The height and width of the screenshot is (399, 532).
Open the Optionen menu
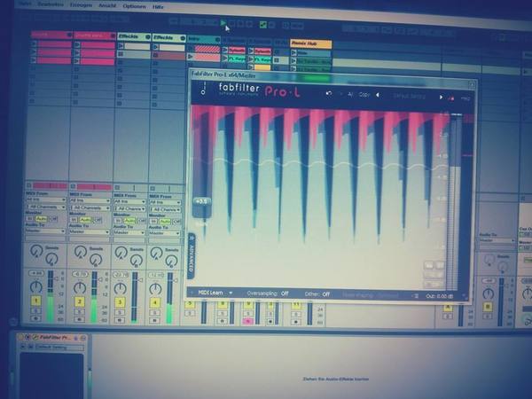[x=134, y=6]
